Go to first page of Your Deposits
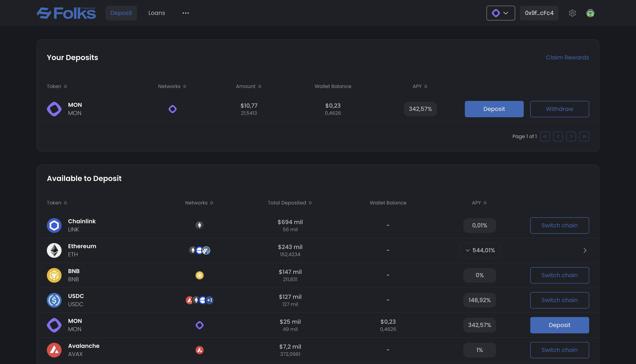Image resolution: width=636 pixels, height=364 pixels. [x=545, y=136]
